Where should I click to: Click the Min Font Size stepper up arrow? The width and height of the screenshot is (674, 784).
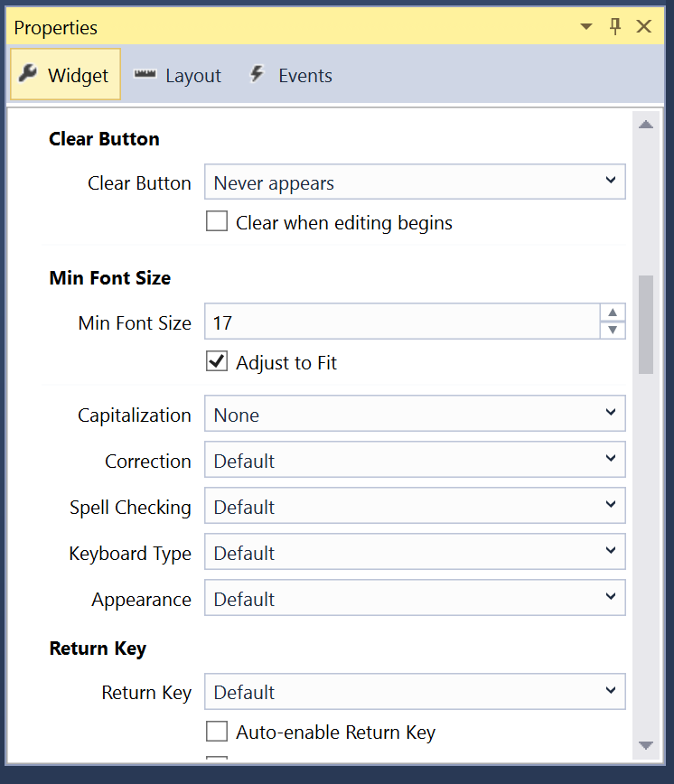[x=613, y=313]
